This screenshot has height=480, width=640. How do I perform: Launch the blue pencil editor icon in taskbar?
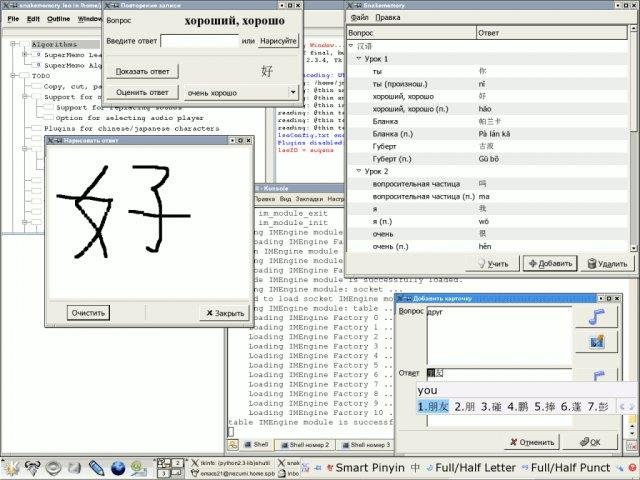(x=96, y=467)
